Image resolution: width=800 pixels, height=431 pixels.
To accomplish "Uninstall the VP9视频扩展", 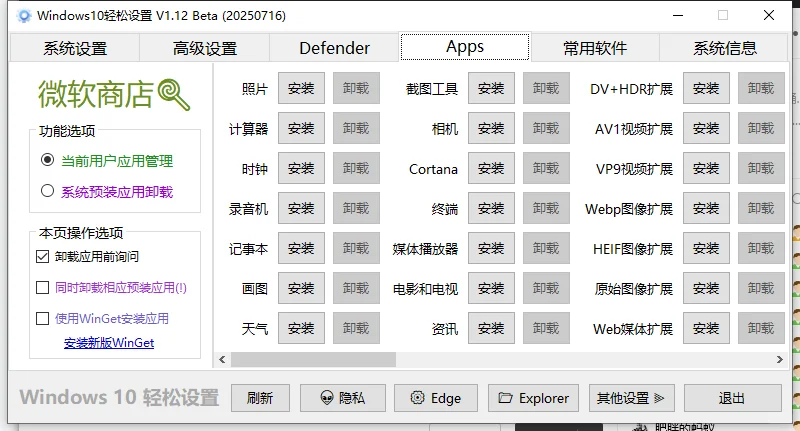I will (761, 168).
